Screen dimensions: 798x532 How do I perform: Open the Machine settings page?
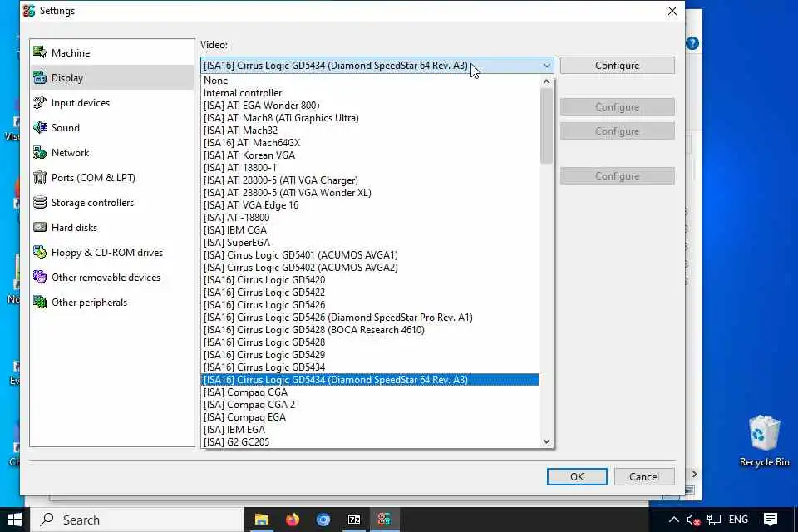pos(112,52)
